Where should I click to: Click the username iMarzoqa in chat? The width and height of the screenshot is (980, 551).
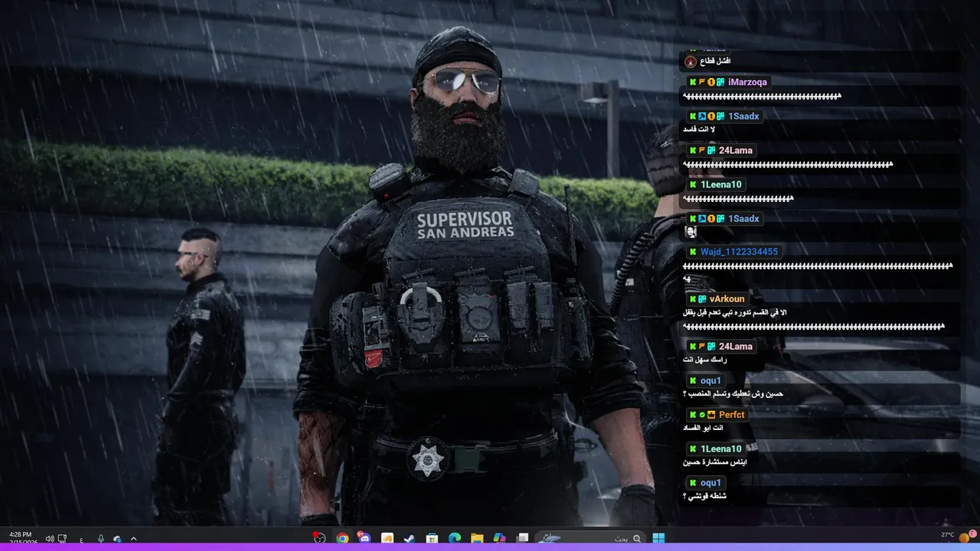tap(748, 82)
